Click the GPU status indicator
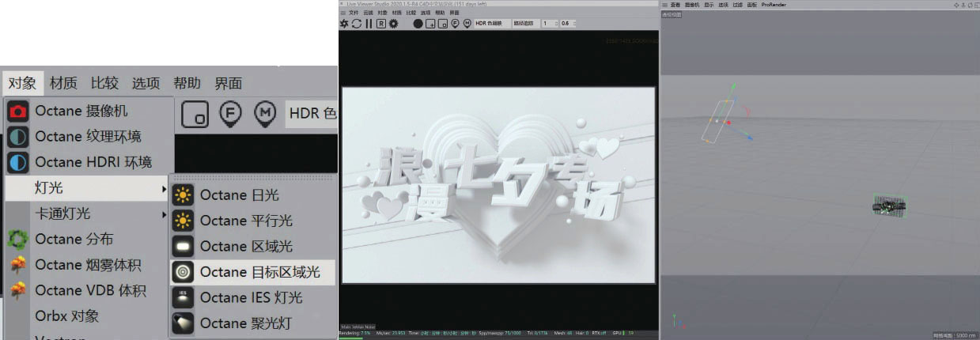 622,333
